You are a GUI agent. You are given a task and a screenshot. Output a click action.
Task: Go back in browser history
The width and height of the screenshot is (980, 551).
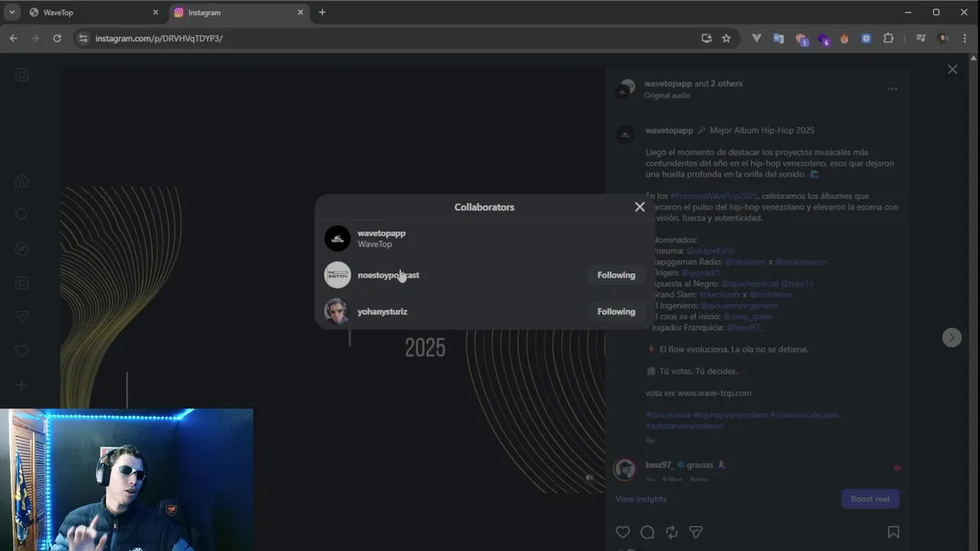click(13, 38)
